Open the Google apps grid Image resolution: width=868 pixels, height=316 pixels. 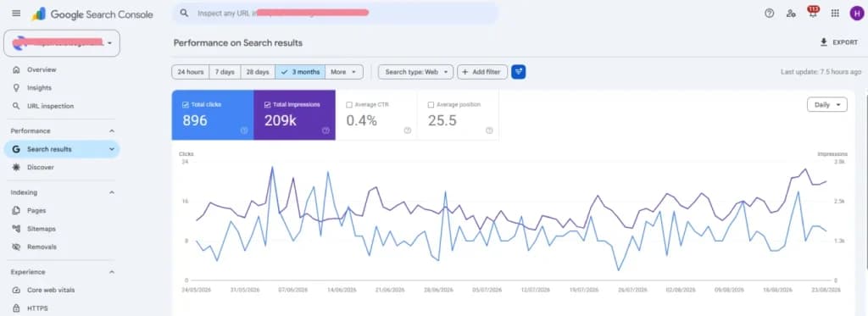click(x=835, y=14)
